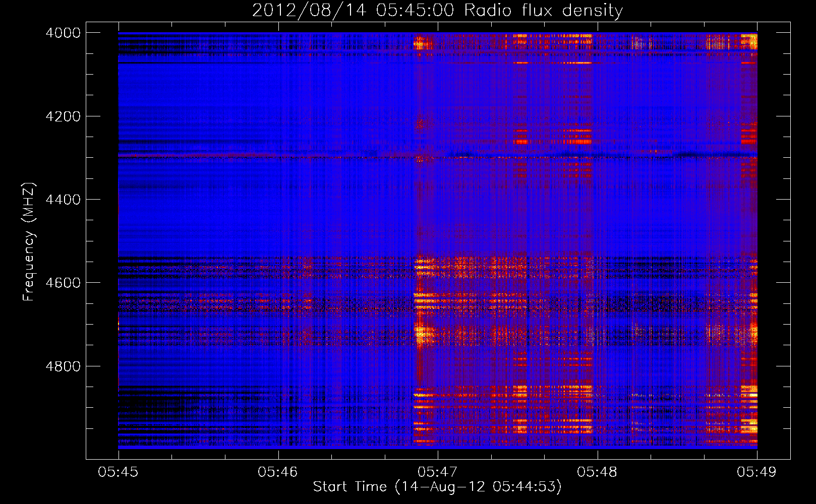Click the 05:49 time axis label

756,472
